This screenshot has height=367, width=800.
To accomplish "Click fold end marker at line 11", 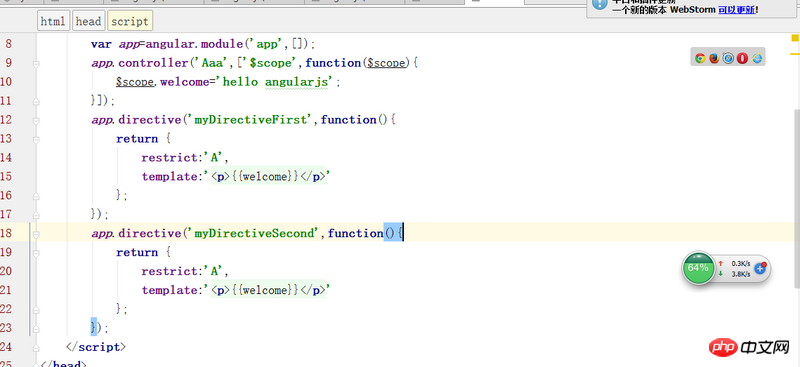I will 36,102.
